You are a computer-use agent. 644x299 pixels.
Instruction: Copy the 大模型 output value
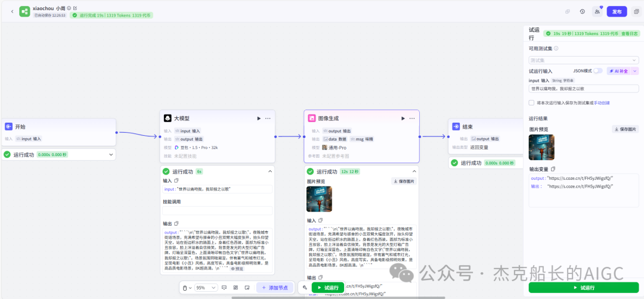tap(176, 223)
